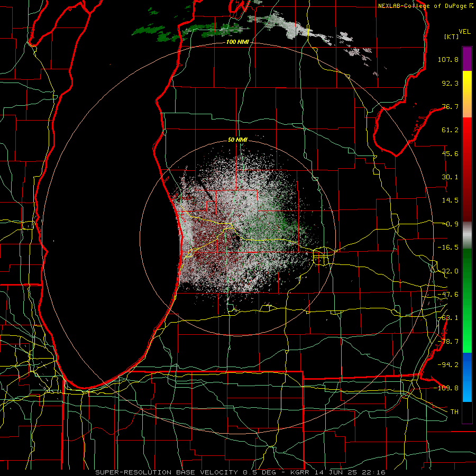476x476 pixels.
Task: Click the 100 NMI range ring label
Action: (x=237, y=42)
